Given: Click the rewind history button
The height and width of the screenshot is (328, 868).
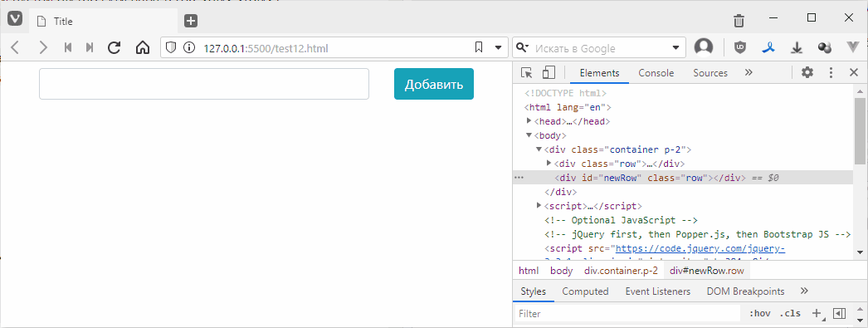Looking at the screenshot, I should point(68,47).
